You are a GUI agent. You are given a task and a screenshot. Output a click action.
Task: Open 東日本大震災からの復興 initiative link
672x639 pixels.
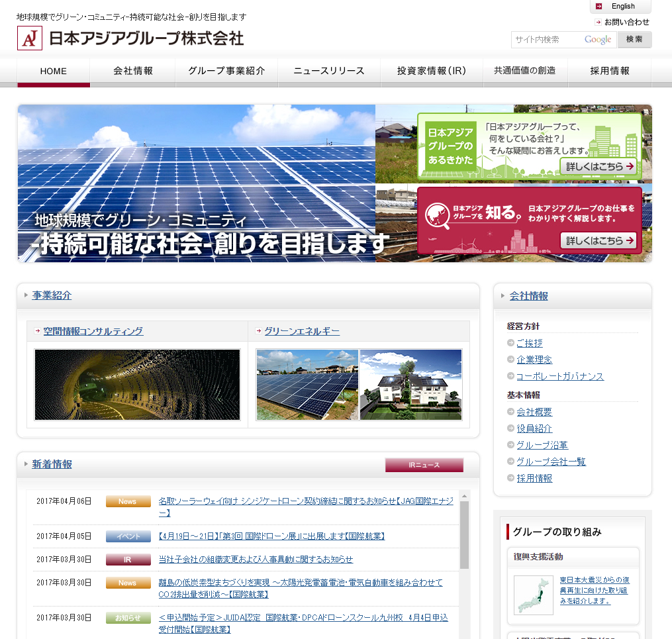(x=595, y=591)
